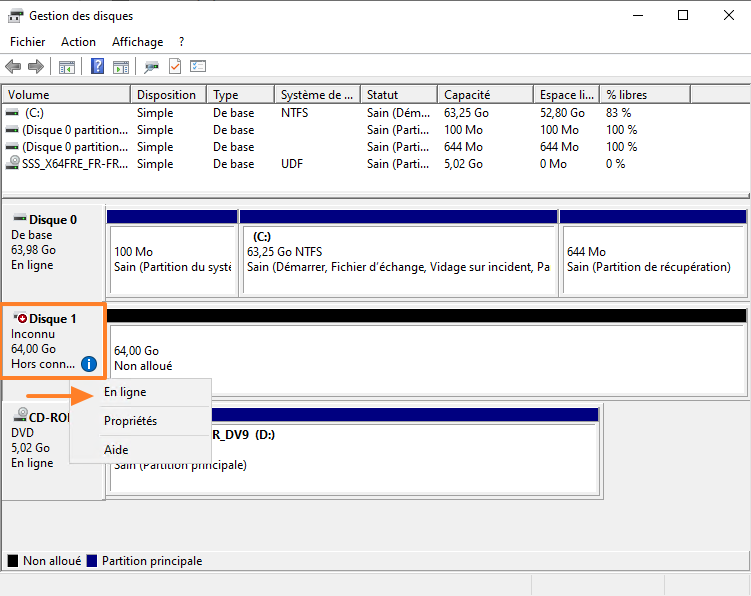Click the Forward arrow toolbar icon
Viewport: 751px width, 596px height.
click(36, 67)
